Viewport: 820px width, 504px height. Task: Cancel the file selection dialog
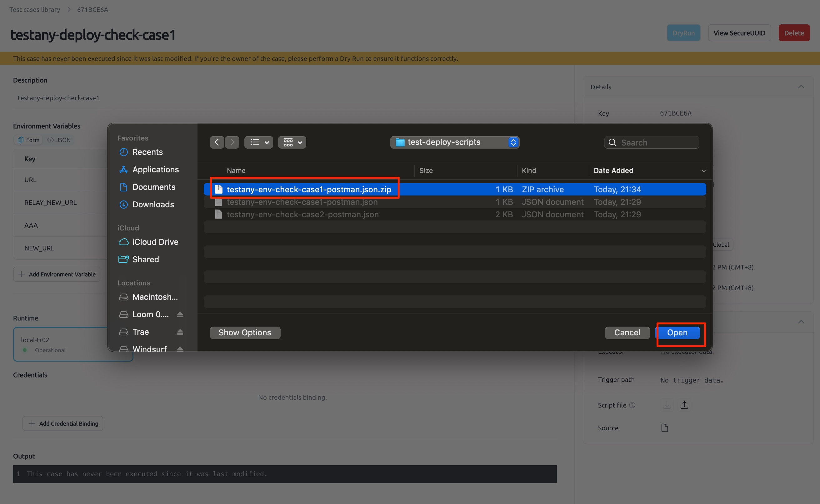[627, 332]
